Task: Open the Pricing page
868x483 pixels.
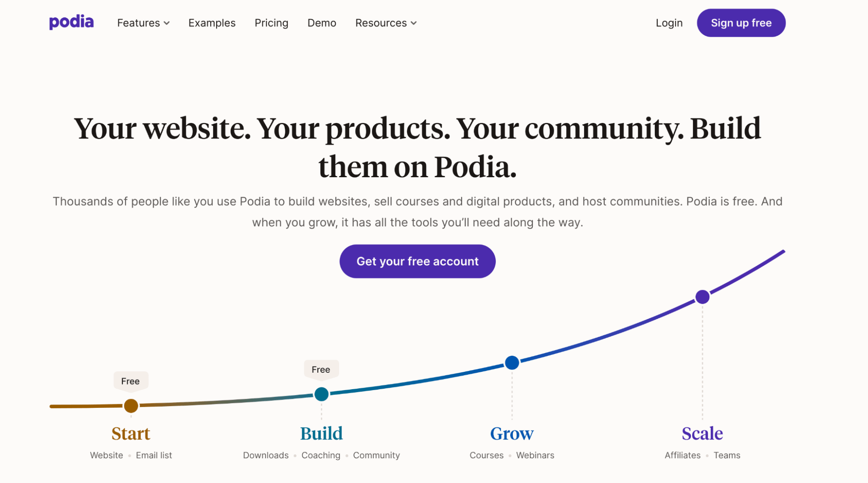Action: [x=271, y=23]
